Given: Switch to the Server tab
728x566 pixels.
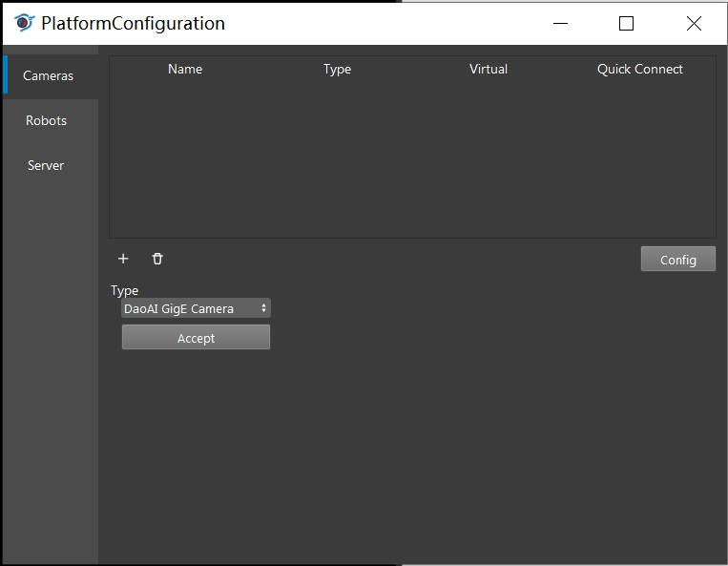Looking at the screenshot, I should tap(51, 165).
